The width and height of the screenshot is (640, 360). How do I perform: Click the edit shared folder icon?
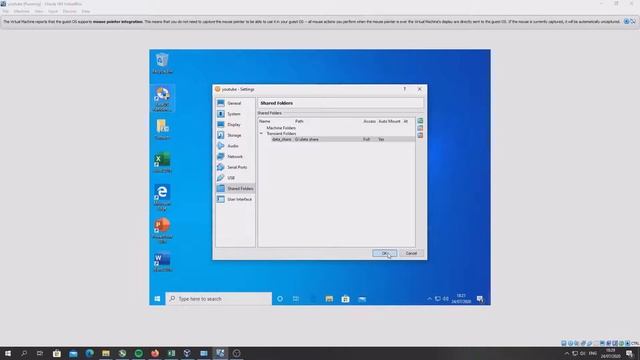(420, 128)
